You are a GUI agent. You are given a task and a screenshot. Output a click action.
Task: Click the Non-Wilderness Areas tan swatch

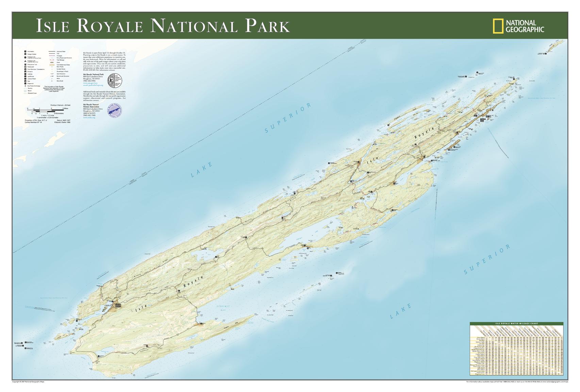point(52,65)
